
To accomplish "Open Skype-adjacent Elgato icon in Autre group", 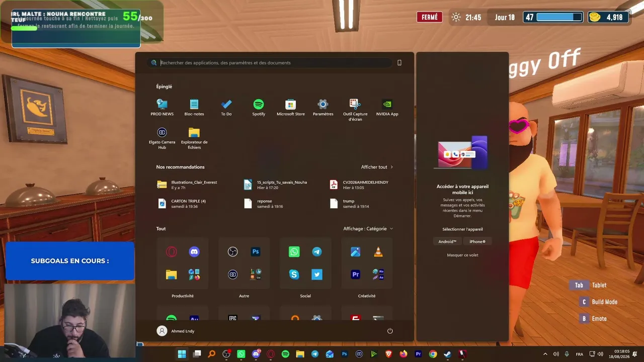I will pos(232,275).
